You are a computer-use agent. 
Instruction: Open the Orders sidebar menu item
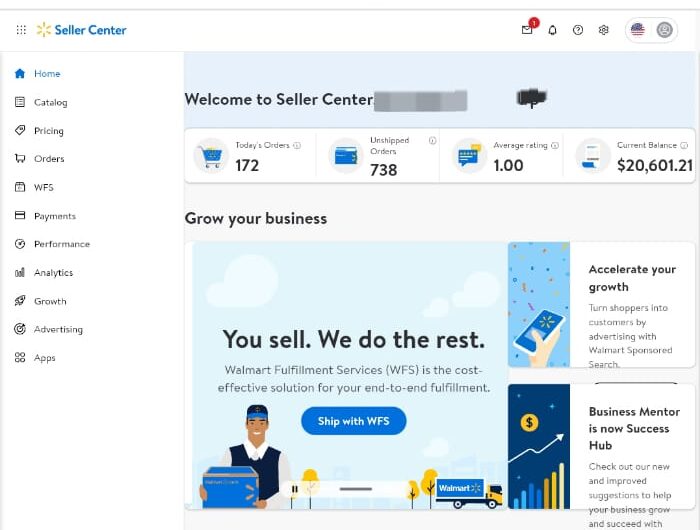point(49,159)
